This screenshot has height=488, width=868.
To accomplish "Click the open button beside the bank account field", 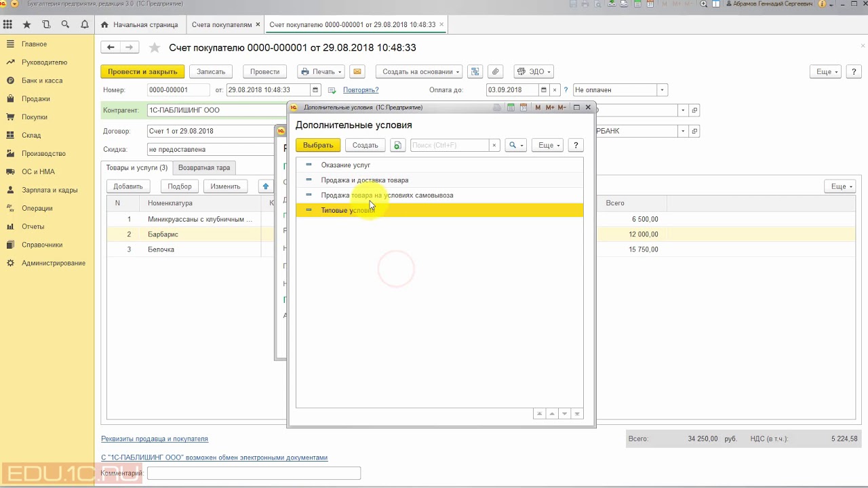I will (x=694, y=131).
